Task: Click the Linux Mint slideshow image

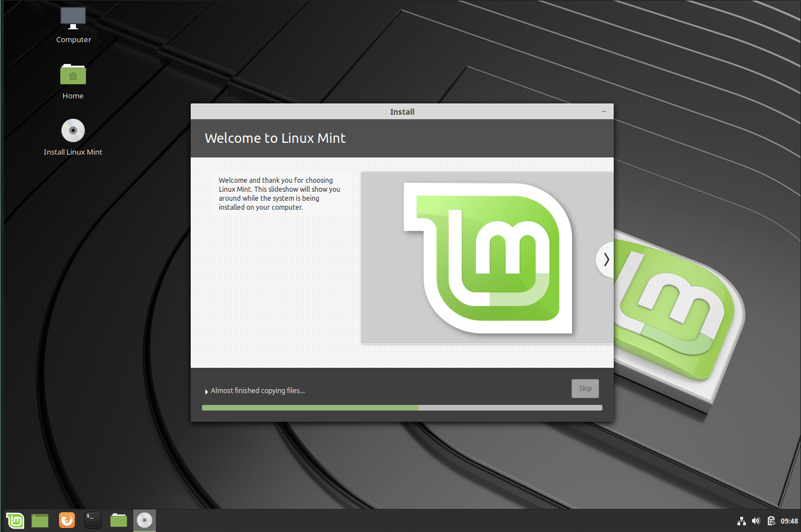Action: [x=487, y=258]
